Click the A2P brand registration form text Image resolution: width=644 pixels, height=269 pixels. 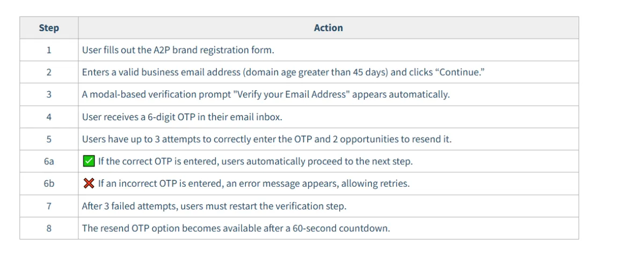click(x=178, y=50)
